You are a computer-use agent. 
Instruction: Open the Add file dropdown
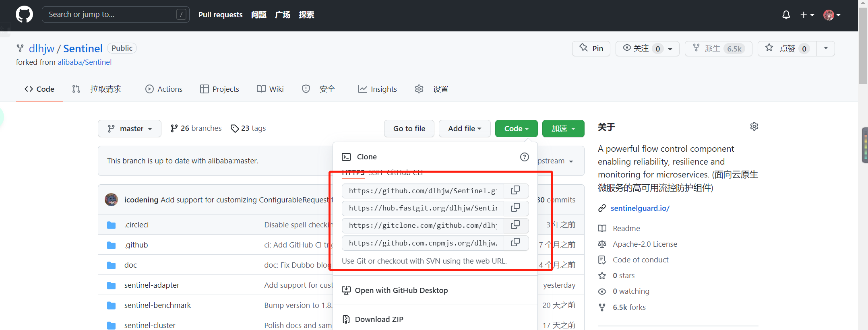click(465, 128)
